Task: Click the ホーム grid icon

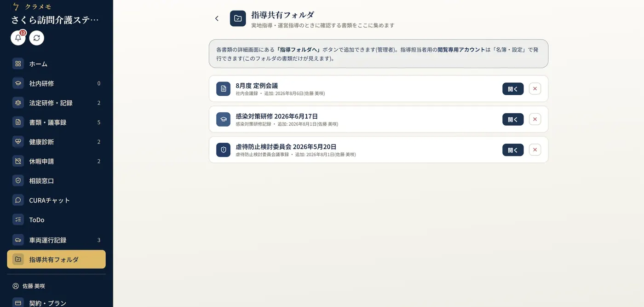Action: 18,64
